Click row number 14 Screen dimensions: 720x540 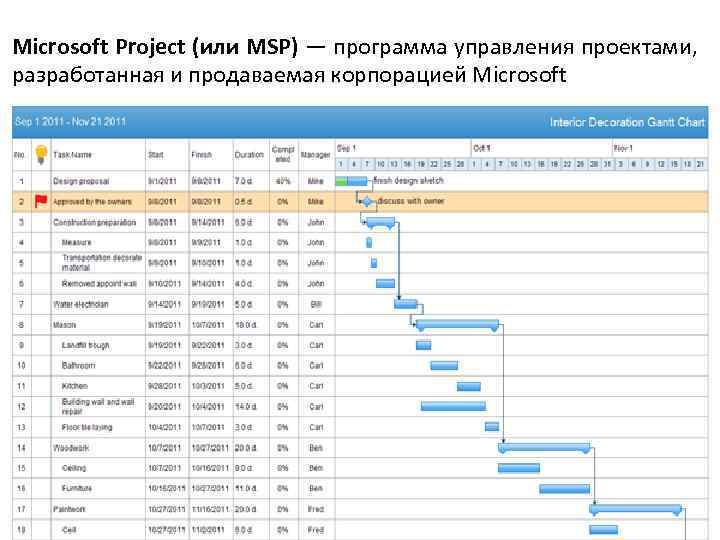pyautogui.click(x=21, y=448)
